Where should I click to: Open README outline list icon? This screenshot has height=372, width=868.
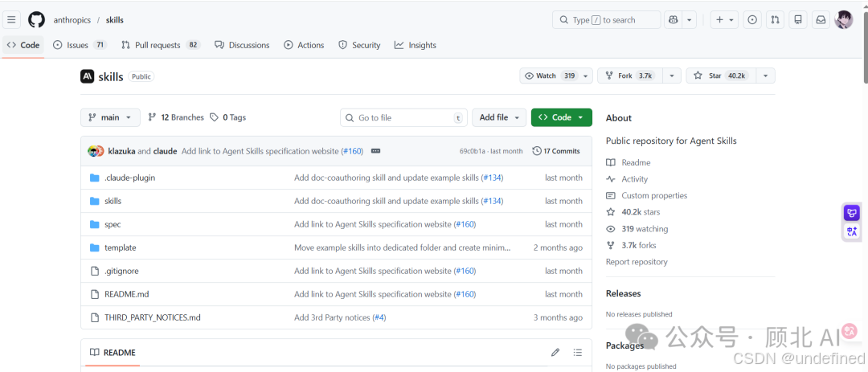pos(578,353)
